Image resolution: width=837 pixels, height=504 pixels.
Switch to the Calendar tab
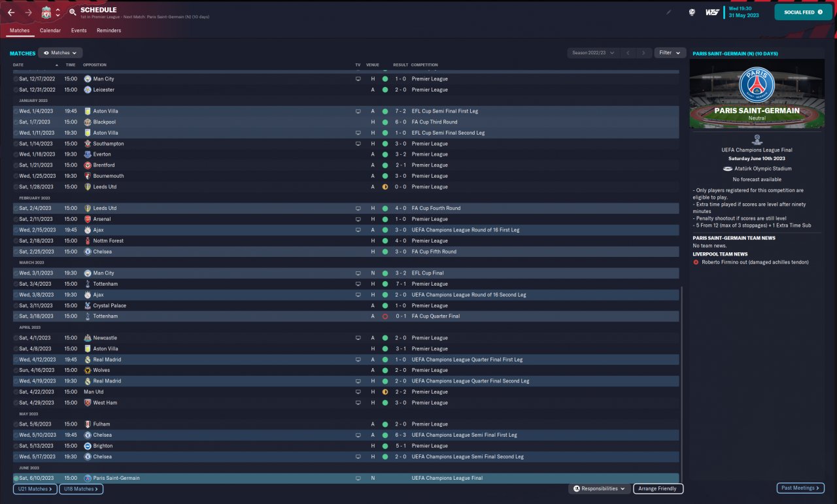50,31
